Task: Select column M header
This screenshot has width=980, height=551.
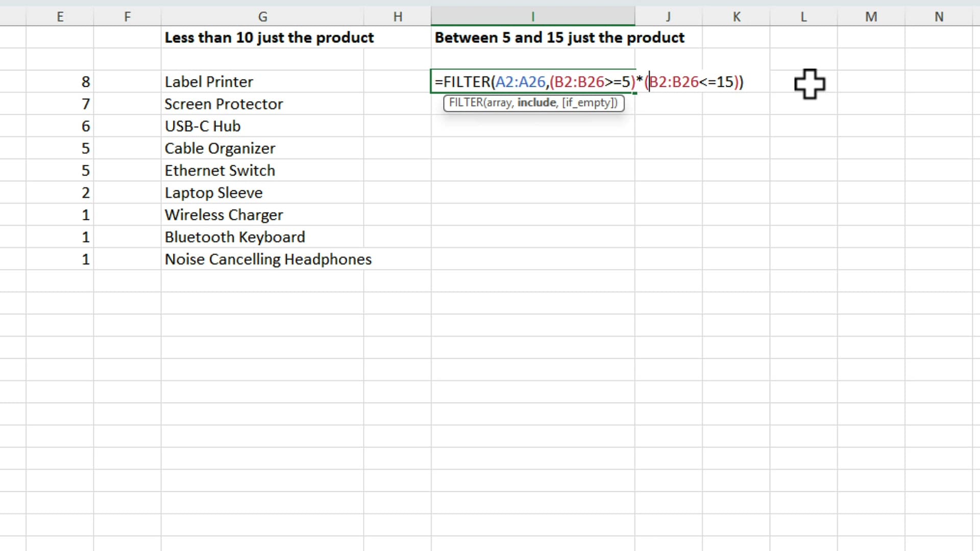Action: tap(871, 16)
